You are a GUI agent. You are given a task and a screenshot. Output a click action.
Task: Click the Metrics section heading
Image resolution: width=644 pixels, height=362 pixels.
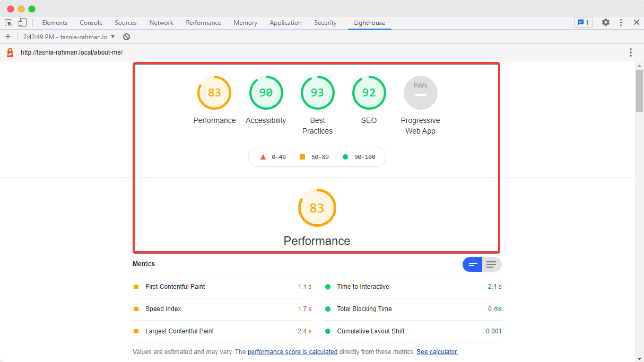click(x=144, y=264)
